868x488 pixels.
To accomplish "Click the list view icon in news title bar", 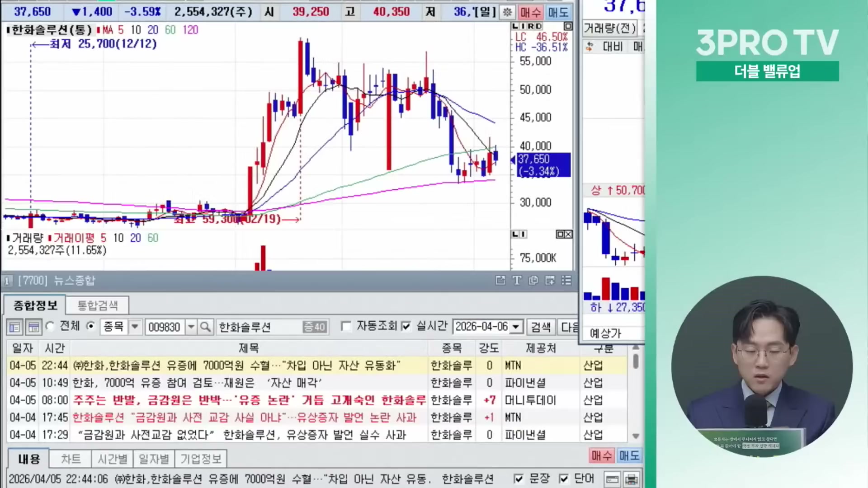I will 566,281.
